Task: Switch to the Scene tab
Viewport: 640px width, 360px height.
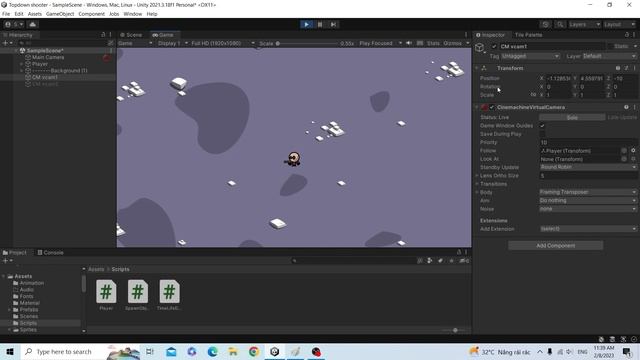Action: [x=131, y=35]
